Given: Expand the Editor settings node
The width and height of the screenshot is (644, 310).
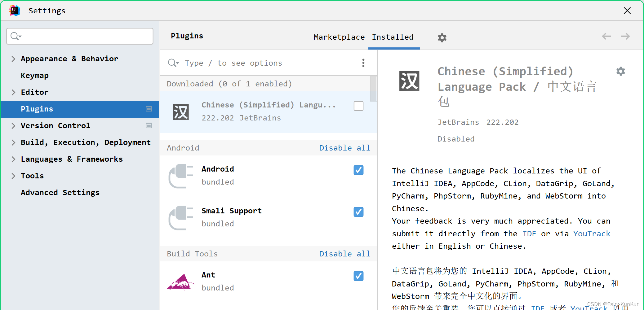Looking at the screenshot, I should point(13,92).
